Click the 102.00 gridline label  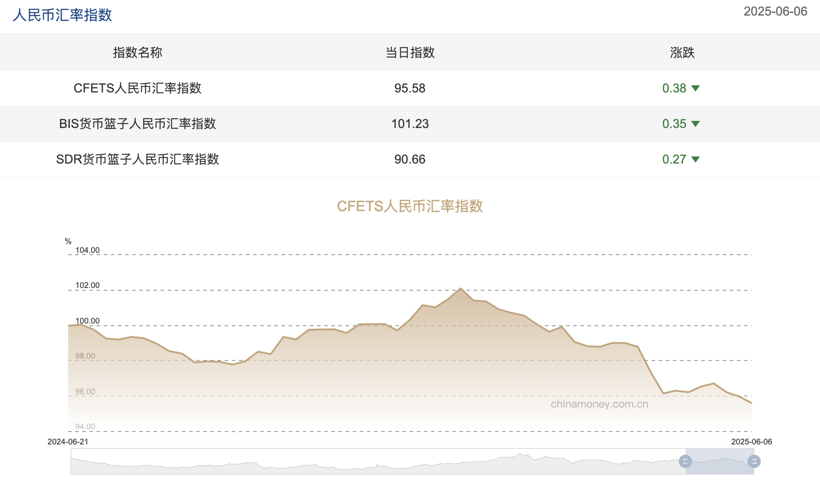(87, 285)
